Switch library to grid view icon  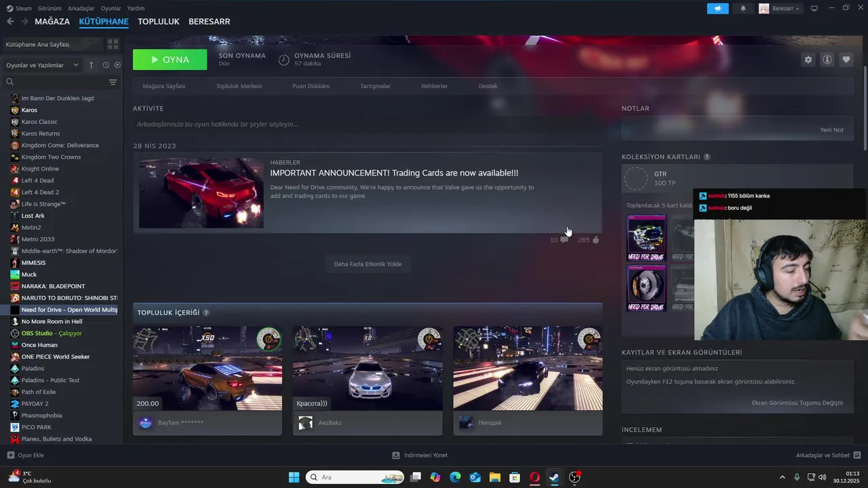113,44
